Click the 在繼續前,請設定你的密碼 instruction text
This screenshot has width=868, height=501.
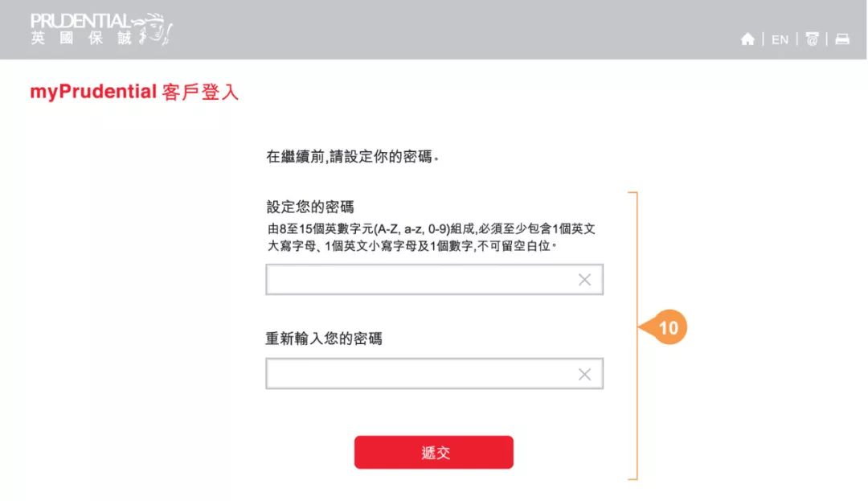click(352, 157)
